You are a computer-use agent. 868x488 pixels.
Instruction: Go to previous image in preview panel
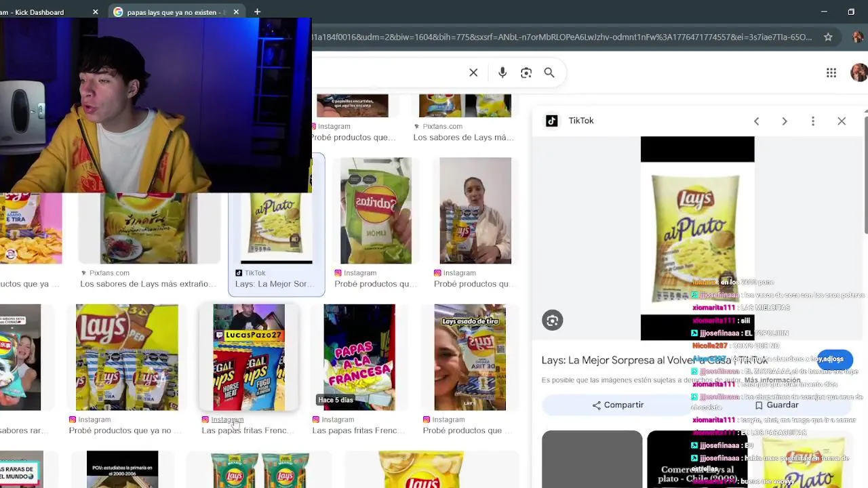pyautogui.click(x=757, y=121)
